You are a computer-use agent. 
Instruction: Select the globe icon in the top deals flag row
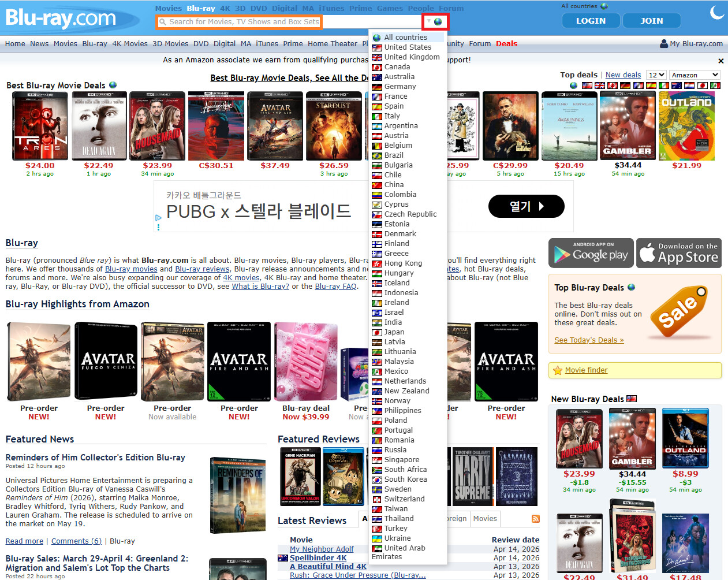click(573, 85)
